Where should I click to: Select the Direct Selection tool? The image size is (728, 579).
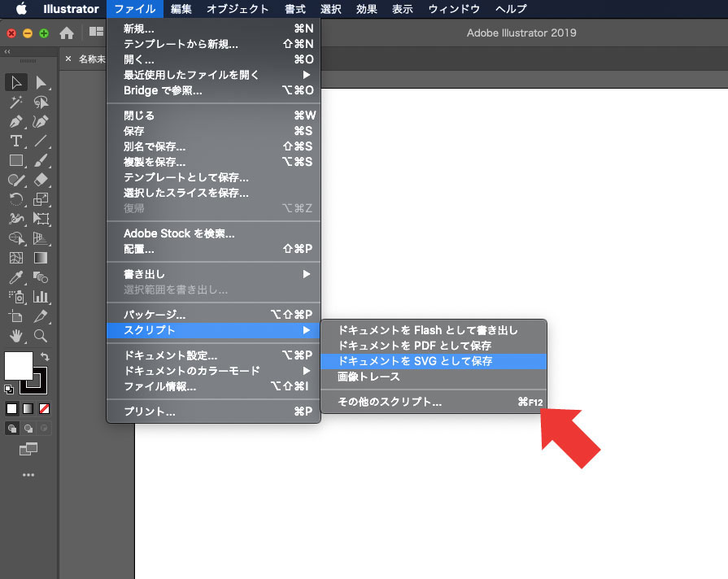41,83
